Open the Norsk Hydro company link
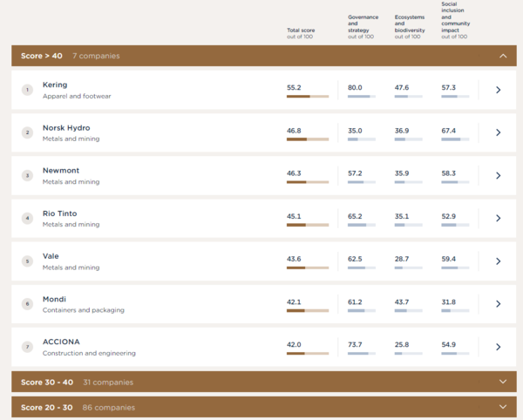This screenshot has height=420, width=523. tap(66, 127)
